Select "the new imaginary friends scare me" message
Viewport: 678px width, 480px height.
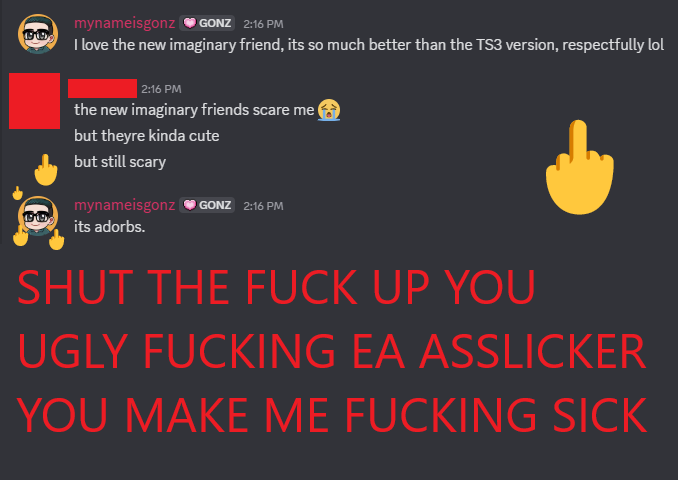[194, 110]
